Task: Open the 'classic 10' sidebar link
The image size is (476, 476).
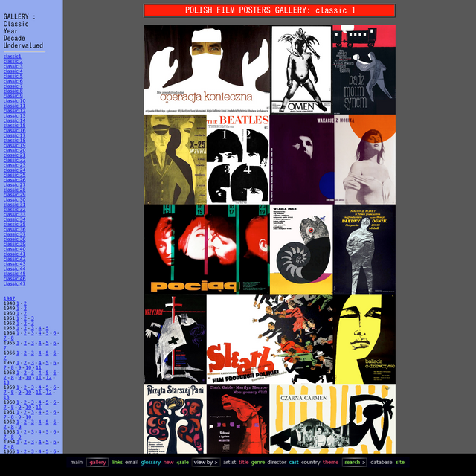Action: point(15,101)
